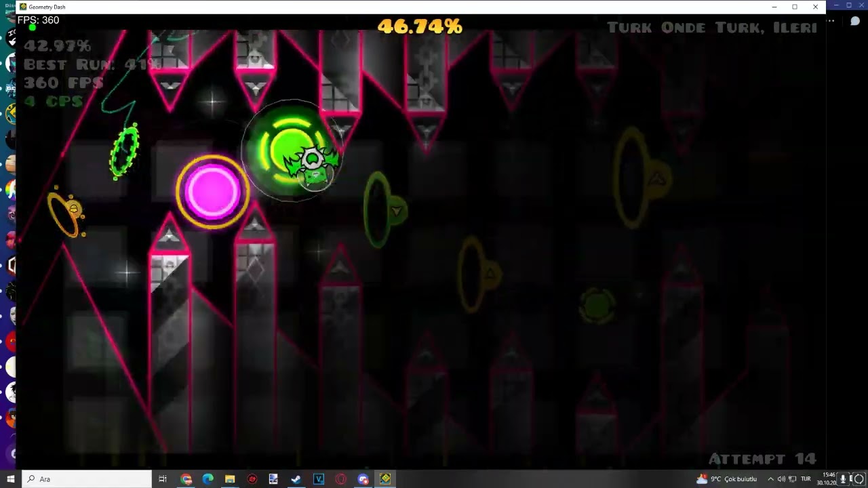868x488 pixels.
Task: Open Microsoft Edge from the taskbar
Action: point(208,479)
